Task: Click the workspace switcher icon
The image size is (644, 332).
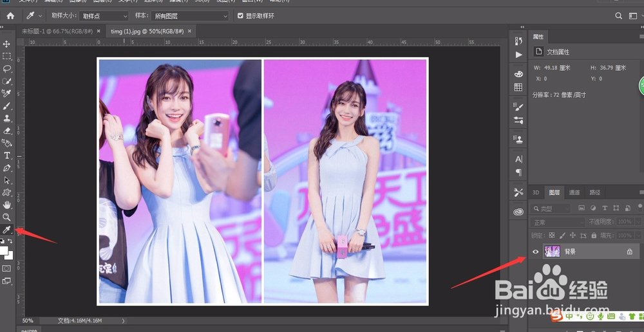Action: (633, 16)
